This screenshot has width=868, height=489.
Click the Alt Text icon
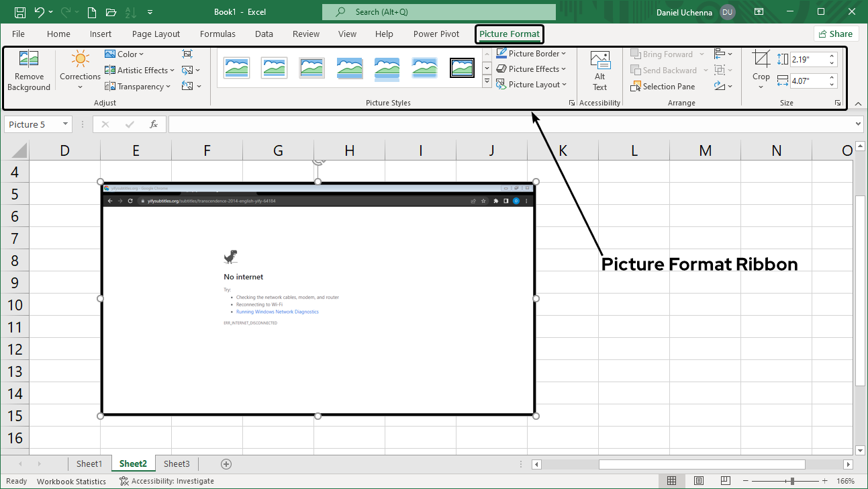pyautogui.click(x=599, y=69)
